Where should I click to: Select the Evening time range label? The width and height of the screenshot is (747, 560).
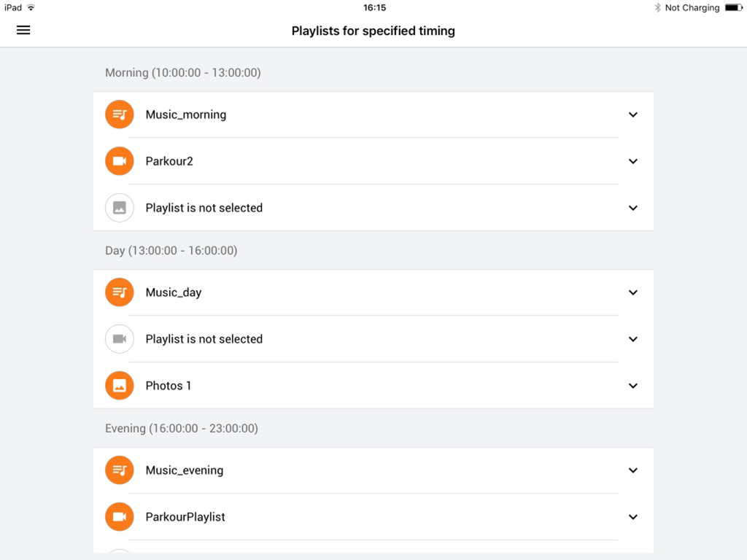click(x=181, y=428)
